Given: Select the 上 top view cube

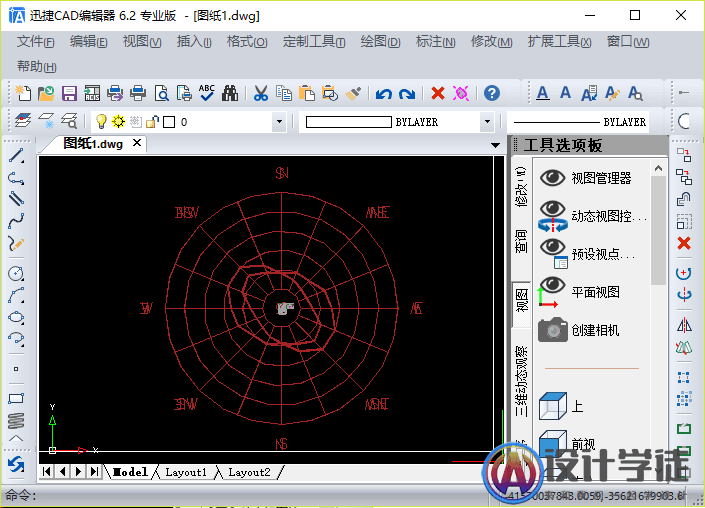Looking at the screenshot, I should point(561,406).
